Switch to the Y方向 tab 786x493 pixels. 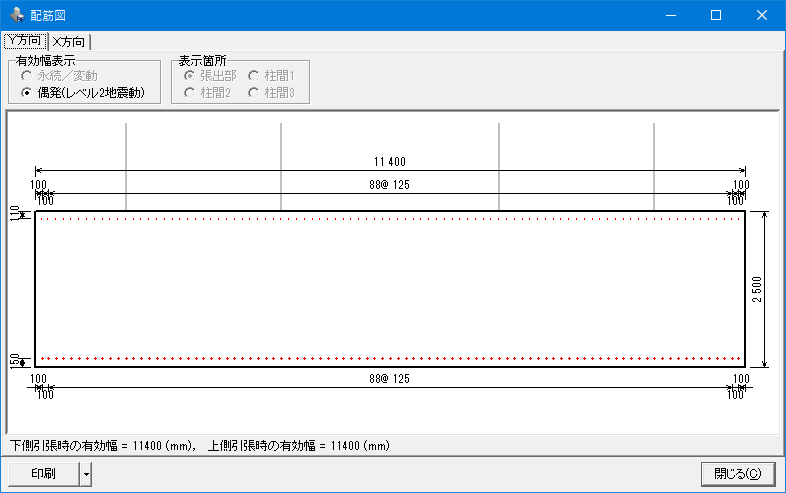click(x=25, y=41)
